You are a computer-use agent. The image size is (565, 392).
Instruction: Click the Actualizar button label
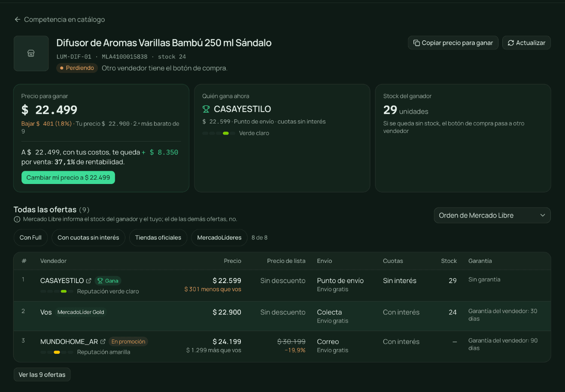[x=531, y=43]
